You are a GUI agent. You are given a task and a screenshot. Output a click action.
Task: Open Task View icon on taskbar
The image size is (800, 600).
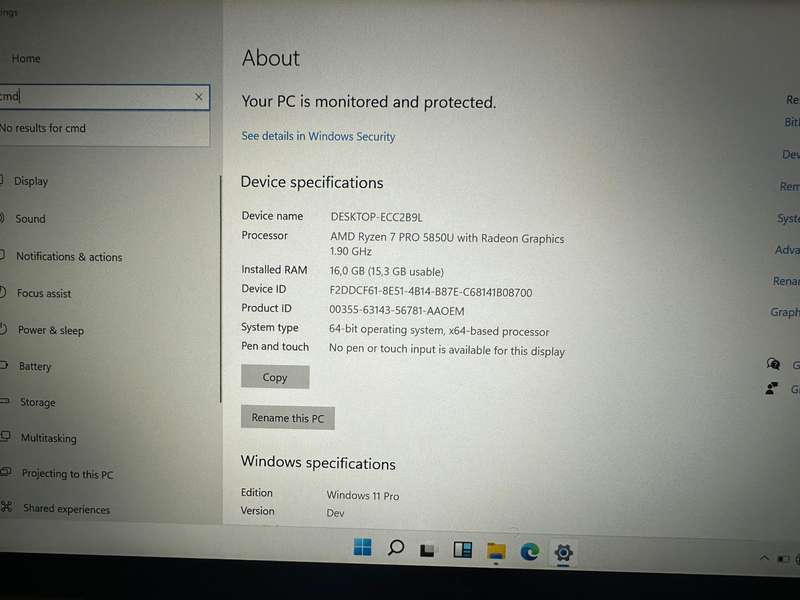(428, 550)
